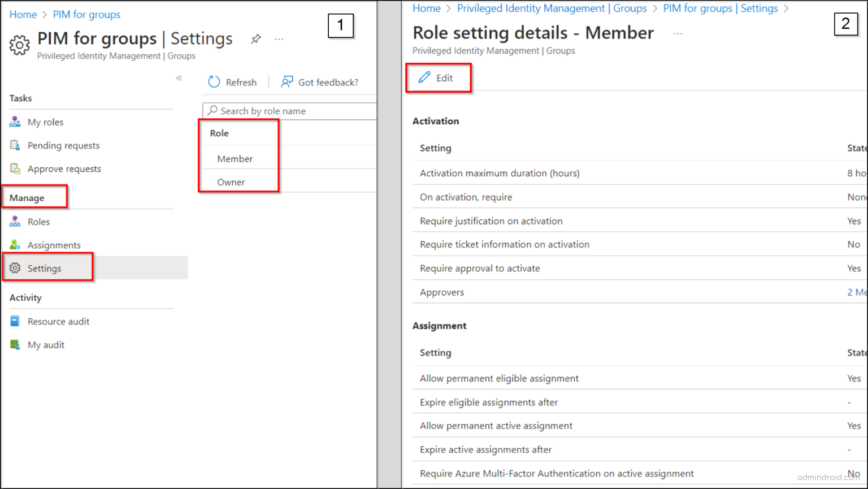View the Approvers list link
The height and width of the screenshot is (489, 868).
(x=857, y=292)
